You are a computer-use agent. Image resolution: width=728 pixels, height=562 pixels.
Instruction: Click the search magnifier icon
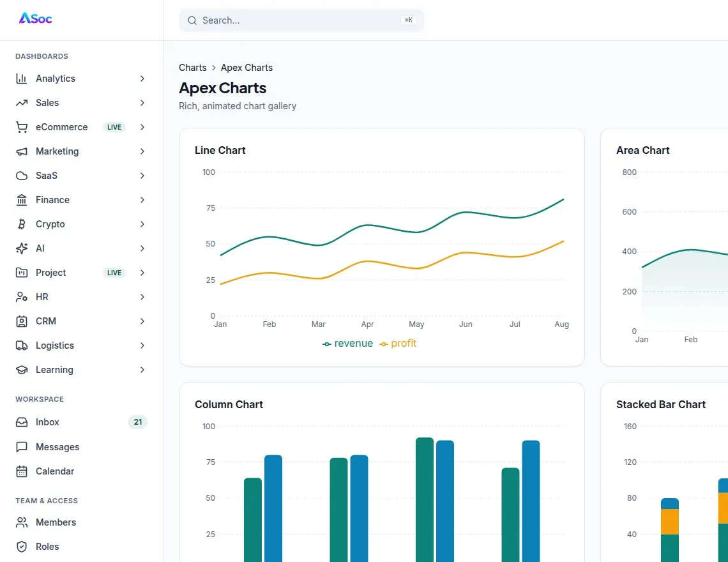(192, 20)
